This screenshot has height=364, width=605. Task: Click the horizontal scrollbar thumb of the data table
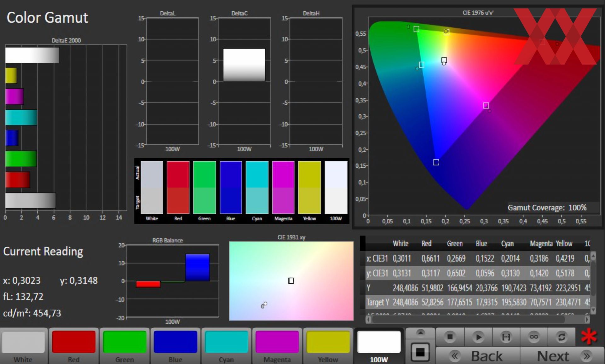(x=468, y=319)
